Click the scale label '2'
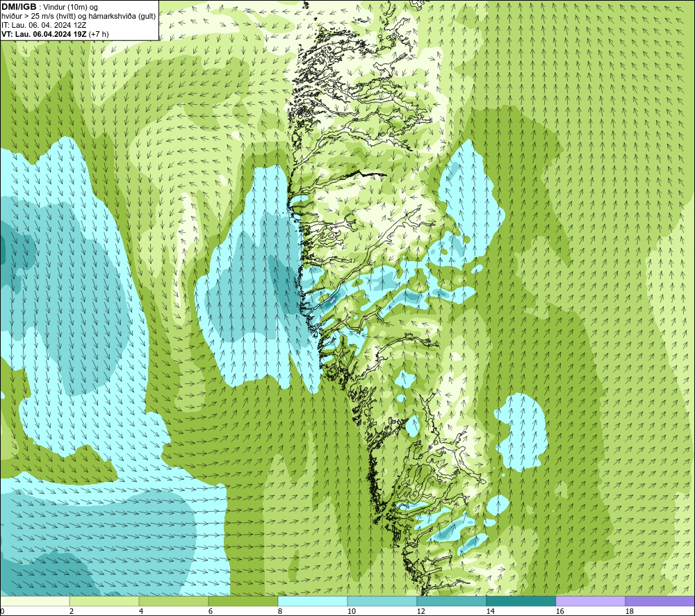This screenshot has width=695, height=616. [72, 612]
